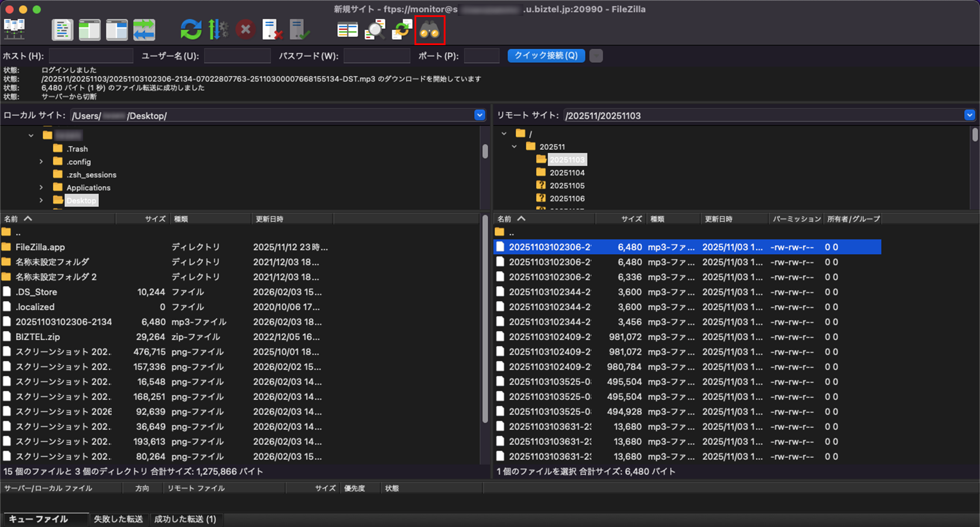Click the host input field
Viewport: 980px width, 527px height.
[x=91, y=56]
